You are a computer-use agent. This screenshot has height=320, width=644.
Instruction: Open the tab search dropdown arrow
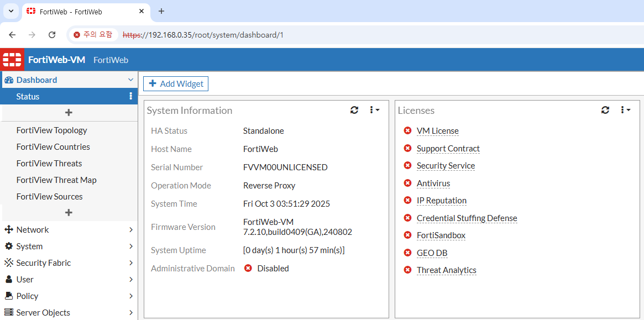(x=11, y=11)
